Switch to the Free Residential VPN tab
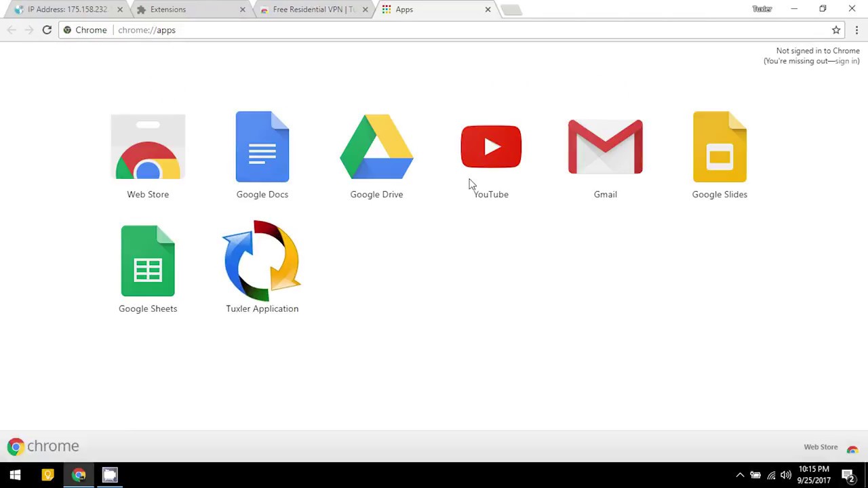 pyautogui.click(x=313, y=9)
